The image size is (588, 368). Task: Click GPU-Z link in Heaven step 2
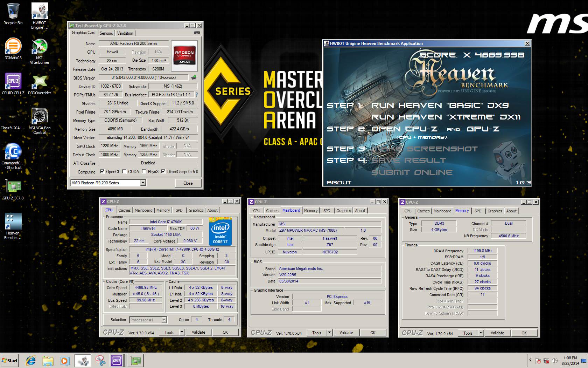[x=483, y=129]
